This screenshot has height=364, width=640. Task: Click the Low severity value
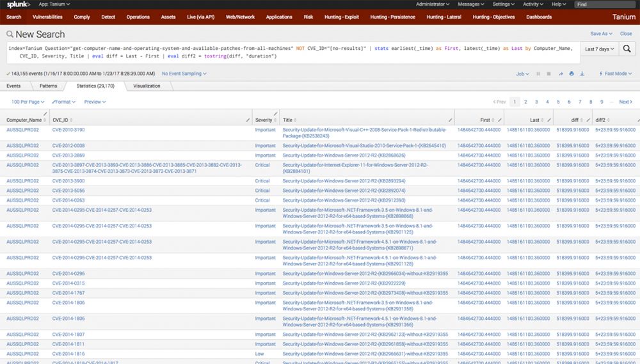tap(259, 354)
